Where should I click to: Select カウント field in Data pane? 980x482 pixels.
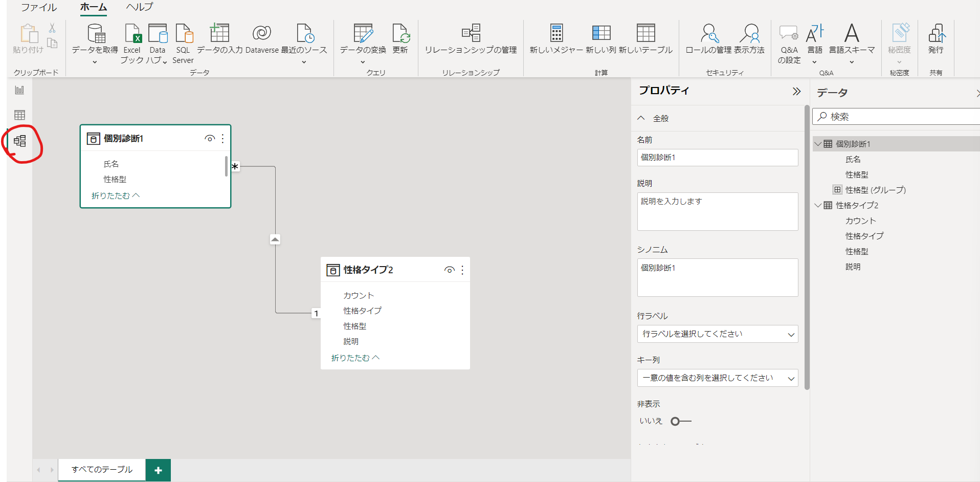[861, 221]
